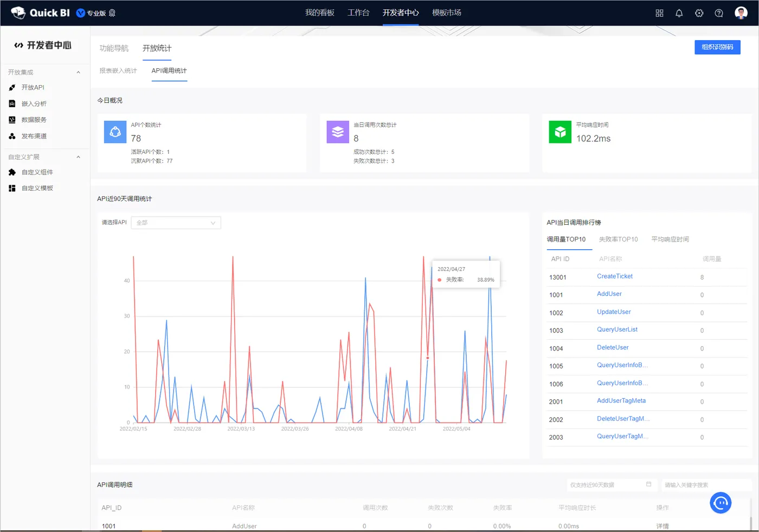The width and height of the screenshot is (759, 532).
Task: Click the 自定义组件 puzzle icon
Action: (12, 172)
